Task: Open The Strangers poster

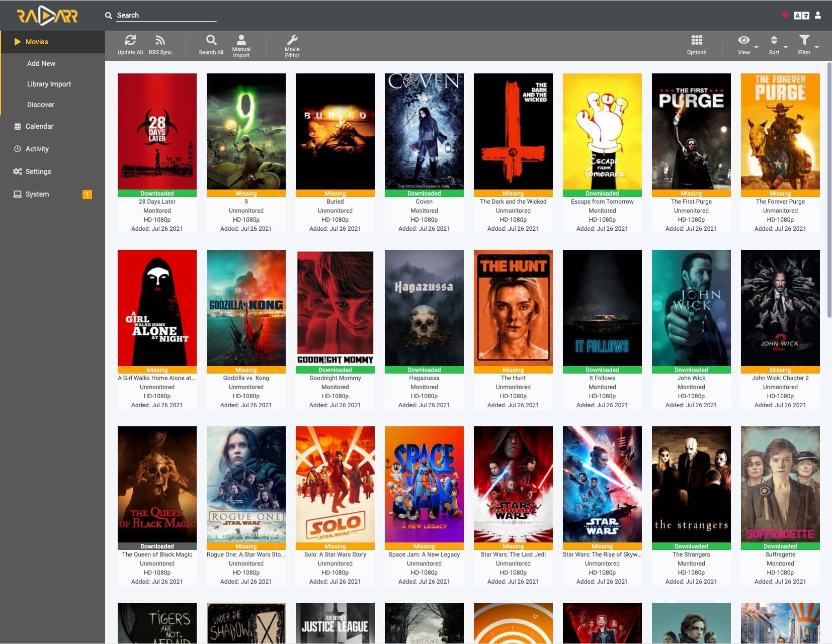Action: [691, 484]
